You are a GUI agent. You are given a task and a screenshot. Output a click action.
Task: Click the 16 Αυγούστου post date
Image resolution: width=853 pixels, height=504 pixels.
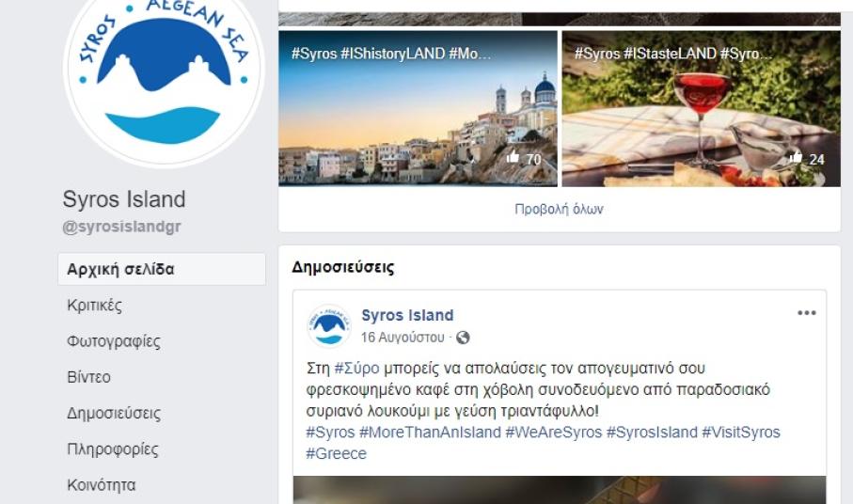tap(403, 338)
